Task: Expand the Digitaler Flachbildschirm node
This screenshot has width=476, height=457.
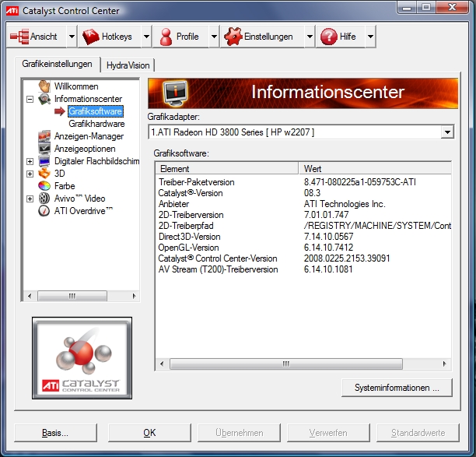Action: tap(30, 161)
